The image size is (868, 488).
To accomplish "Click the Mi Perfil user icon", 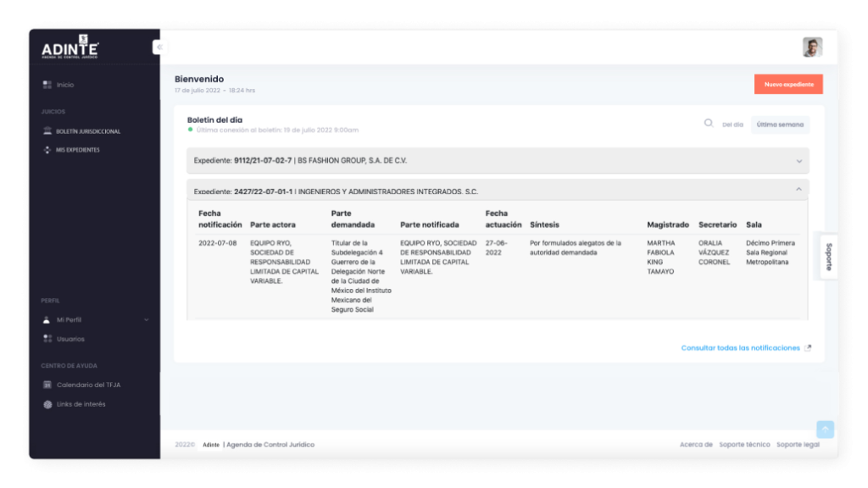I will [x=46, y=319].
